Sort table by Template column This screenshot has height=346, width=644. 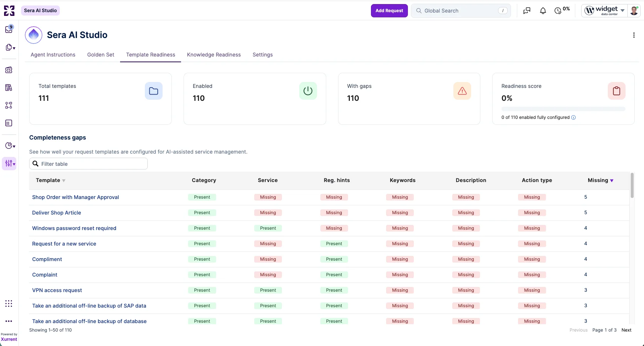51,180
